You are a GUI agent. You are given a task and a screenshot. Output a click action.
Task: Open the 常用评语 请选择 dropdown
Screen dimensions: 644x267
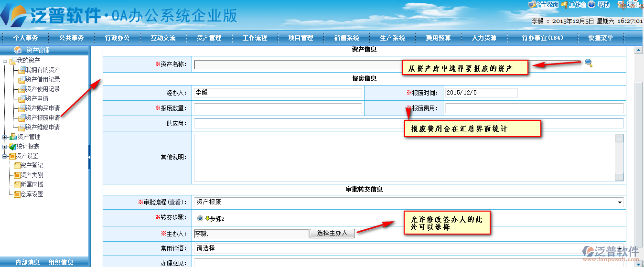tap(409, 248)
